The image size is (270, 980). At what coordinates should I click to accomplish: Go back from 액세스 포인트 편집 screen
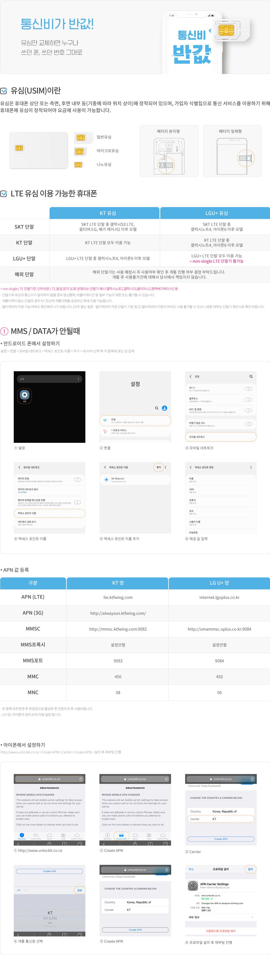point(190,467)
